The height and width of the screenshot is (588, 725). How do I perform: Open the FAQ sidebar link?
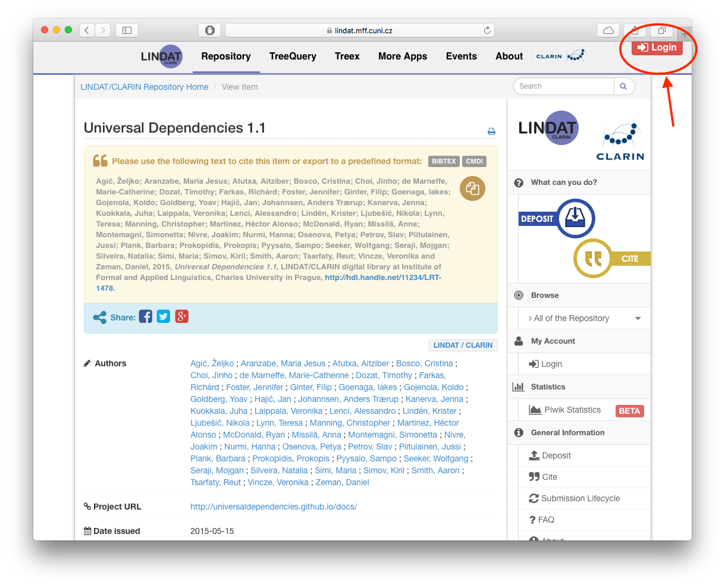point(542,520)
